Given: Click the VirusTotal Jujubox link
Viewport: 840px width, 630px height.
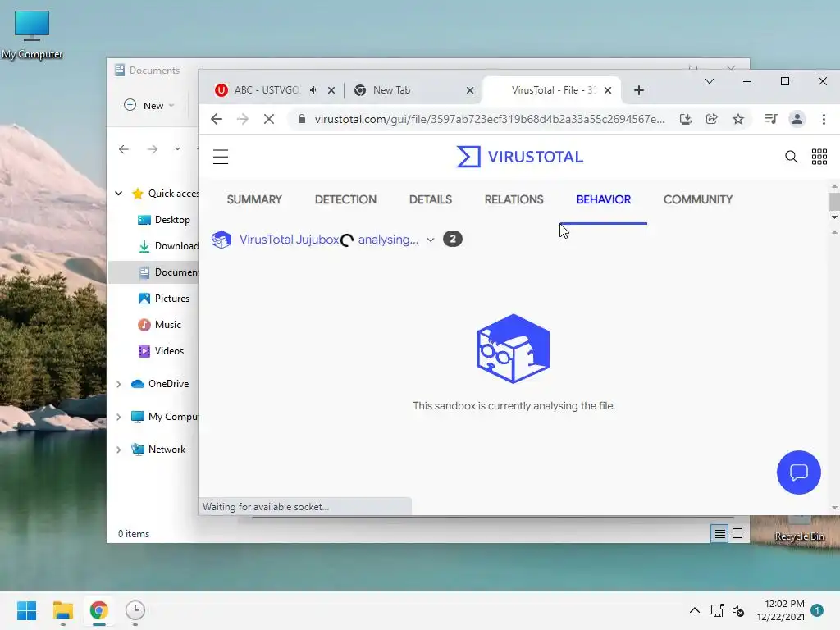Looking at the screenshot, I should coord(289,240).
